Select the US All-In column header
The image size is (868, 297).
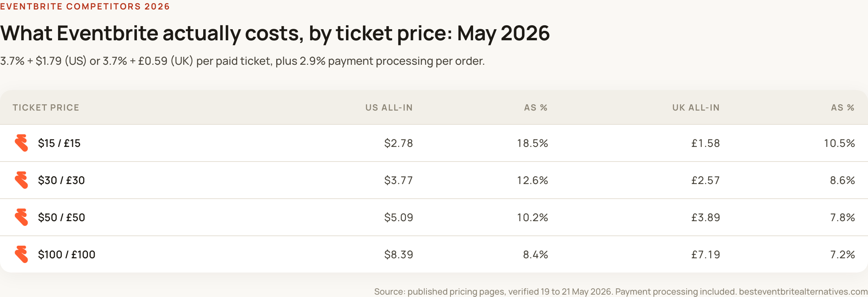click(389, 107)
